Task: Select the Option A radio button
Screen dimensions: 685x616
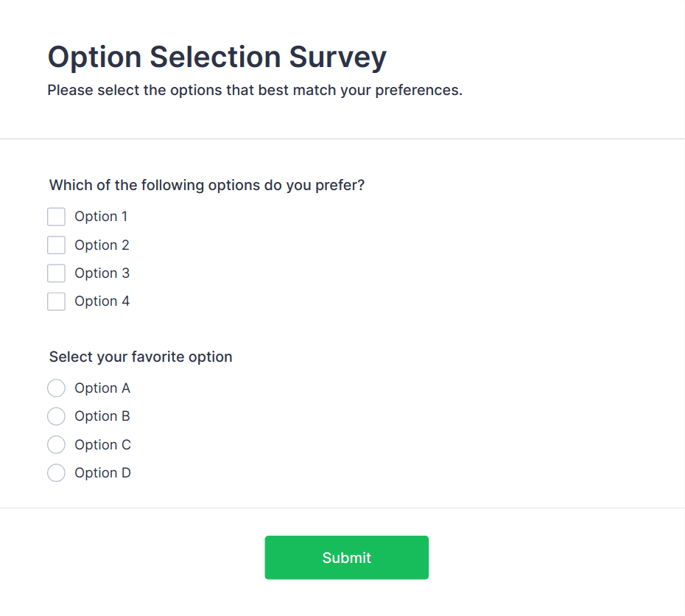Action: (56, 388)
